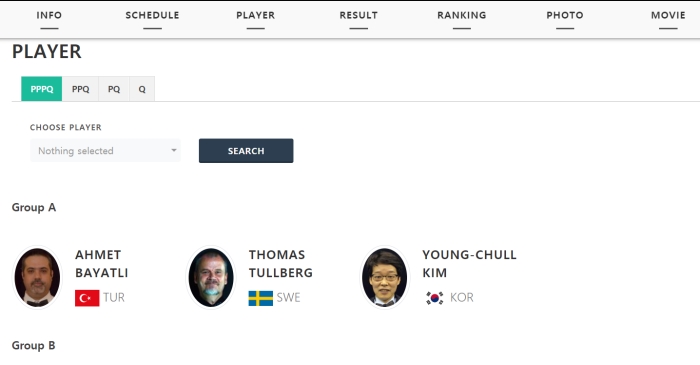Viewport: 700px width, 365px height.
Task: Click the Thomas Tullberg name link
Action: pos(281,264)
